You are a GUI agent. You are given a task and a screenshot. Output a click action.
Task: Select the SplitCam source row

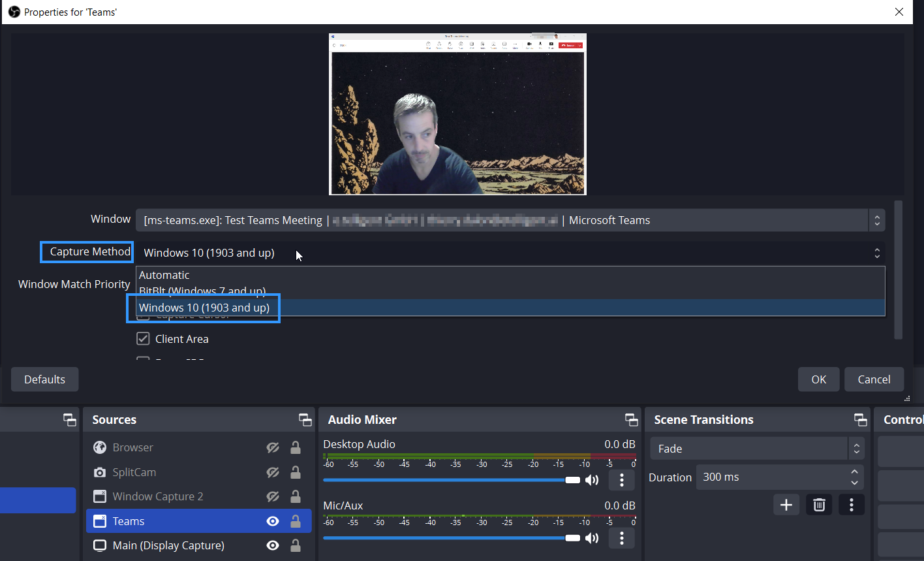tap(198, 472)
